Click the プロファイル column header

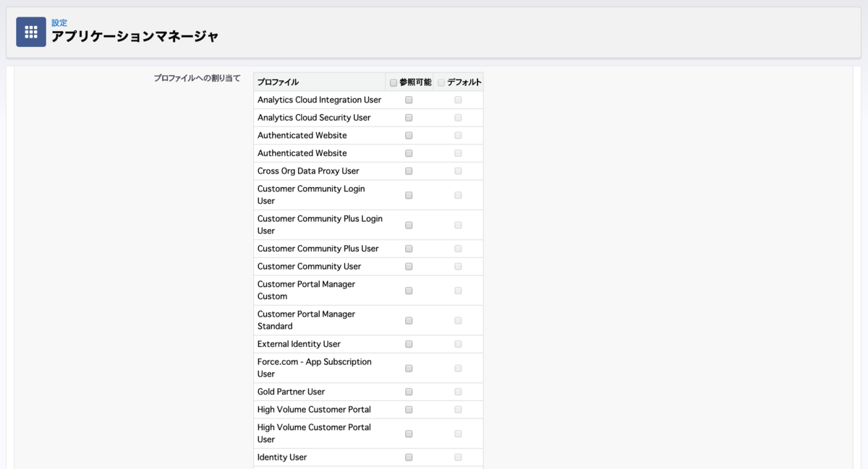[x=278, y=82]
